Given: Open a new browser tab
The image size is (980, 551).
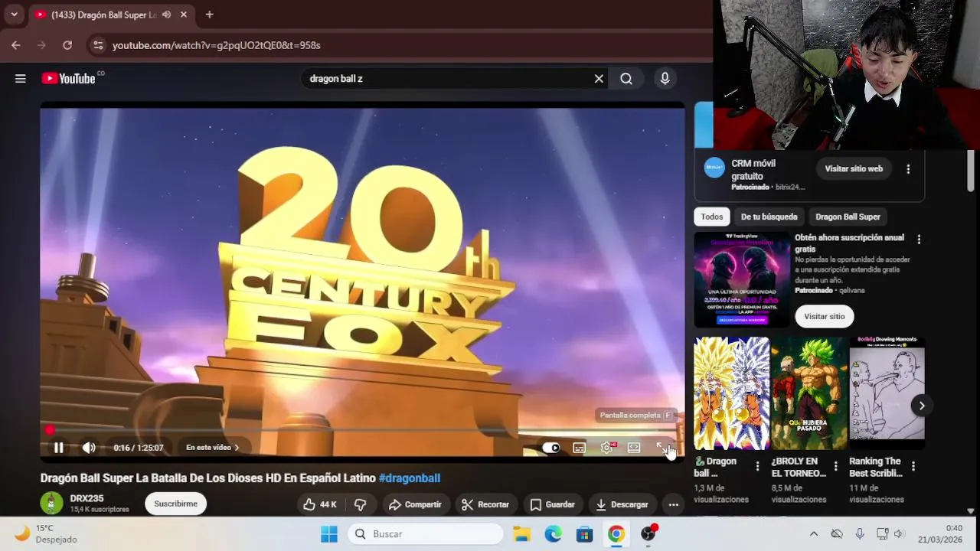Looking at the screenshot, I should 209,15.
